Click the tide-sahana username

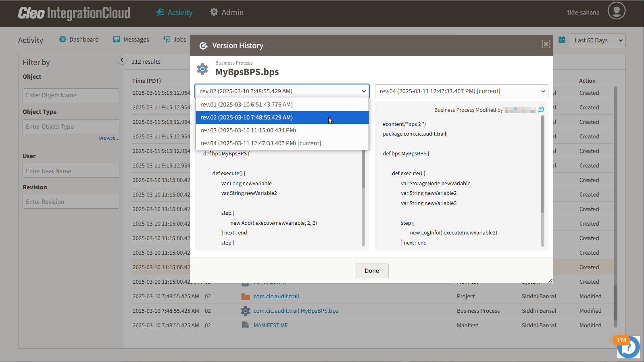[x=583, y=13]
